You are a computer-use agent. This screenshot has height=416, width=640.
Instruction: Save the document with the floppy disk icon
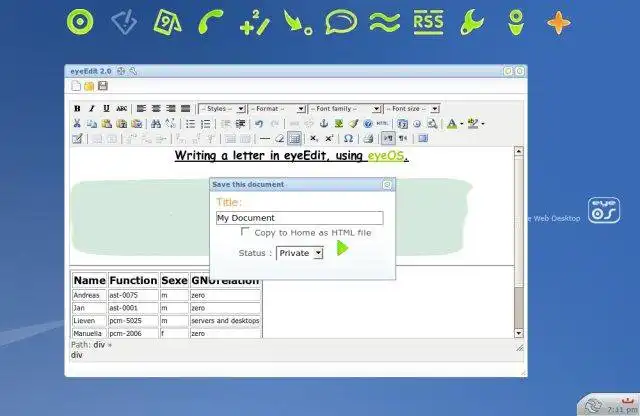coord(103,86)
